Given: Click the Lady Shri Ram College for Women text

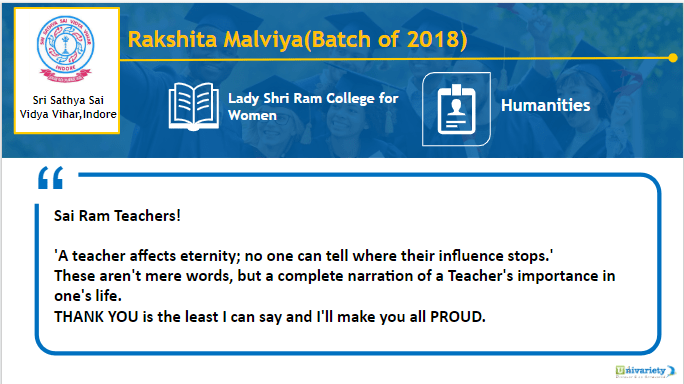Looking at the screenshot, I should (313, 106).
